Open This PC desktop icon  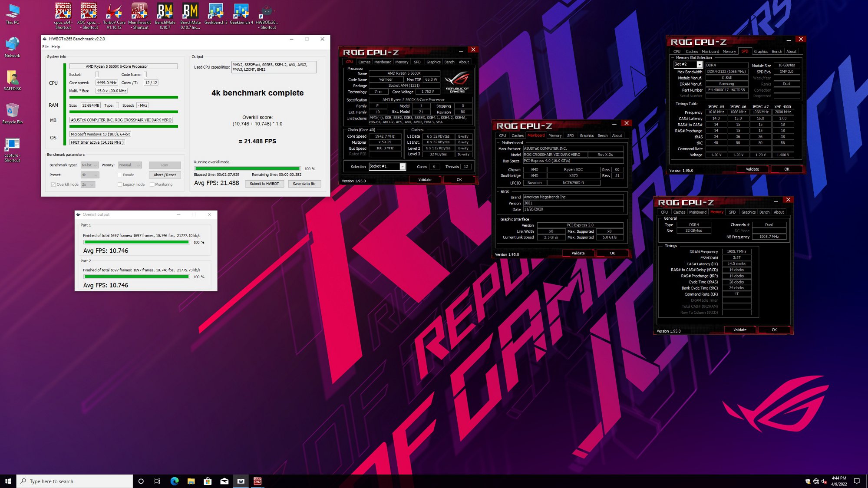coord(12,14)
